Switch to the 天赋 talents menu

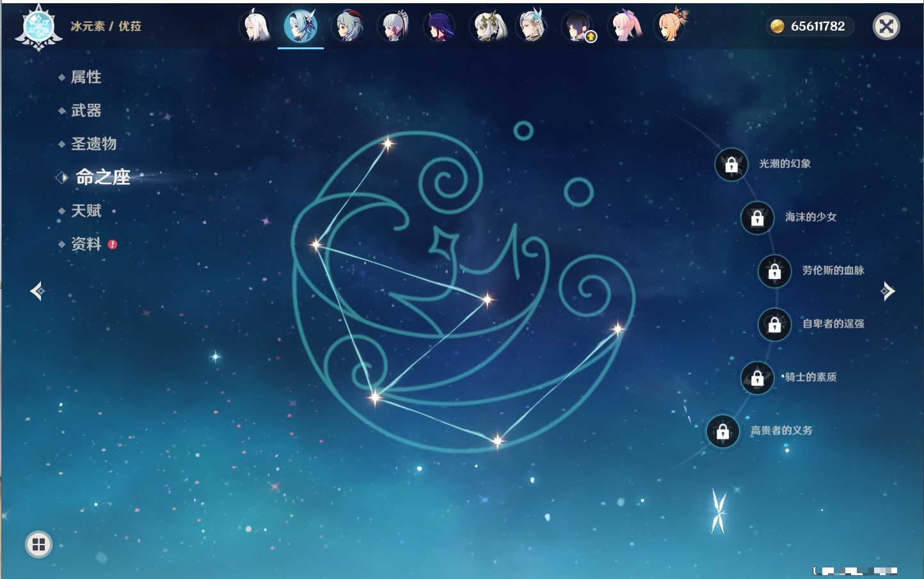coord(86,211)
